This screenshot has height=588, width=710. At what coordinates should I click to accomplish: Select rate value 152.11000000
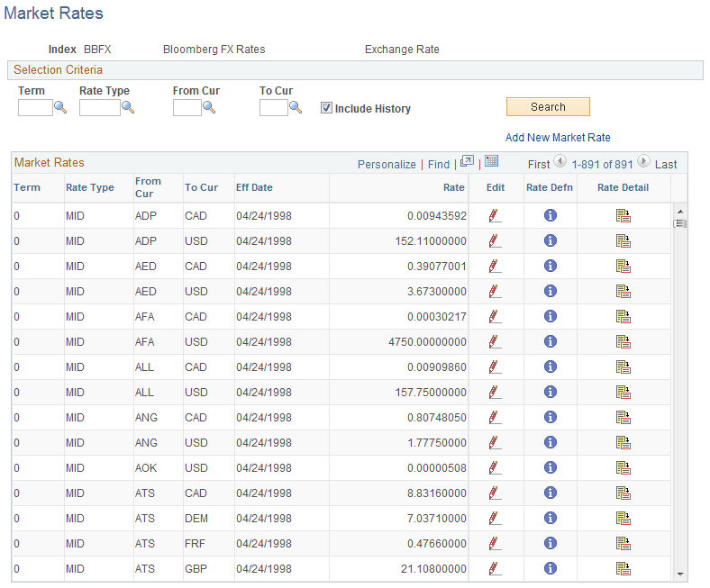[431, 241]
